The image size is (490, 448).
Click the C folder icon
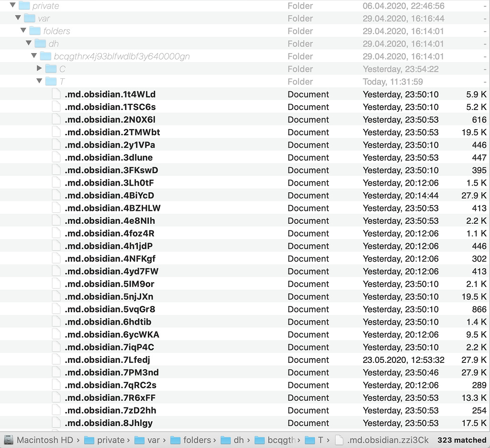pos(51,68)
